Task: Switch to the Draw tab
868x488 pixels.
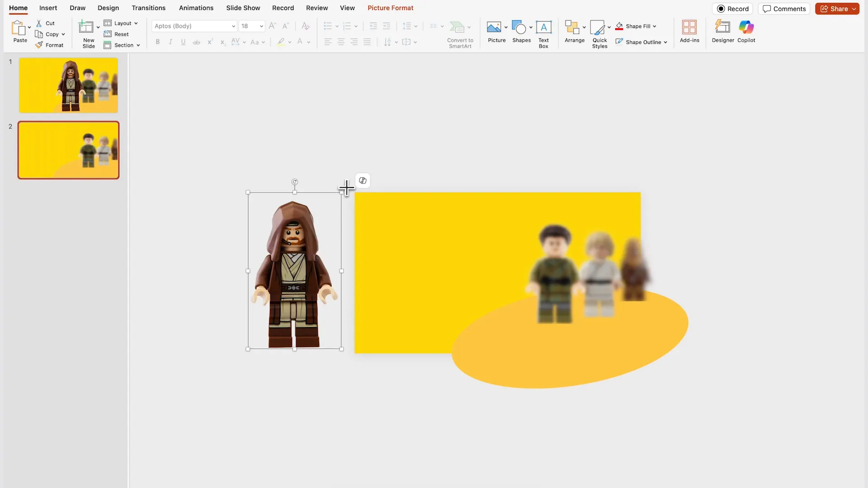Action: [77, 8]
